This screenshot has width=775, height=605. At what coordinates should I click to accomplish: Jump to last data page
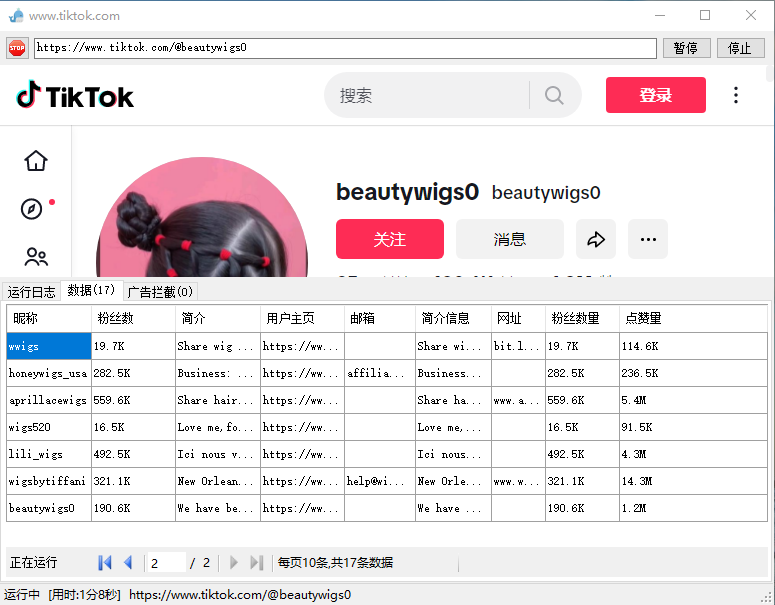257,562
